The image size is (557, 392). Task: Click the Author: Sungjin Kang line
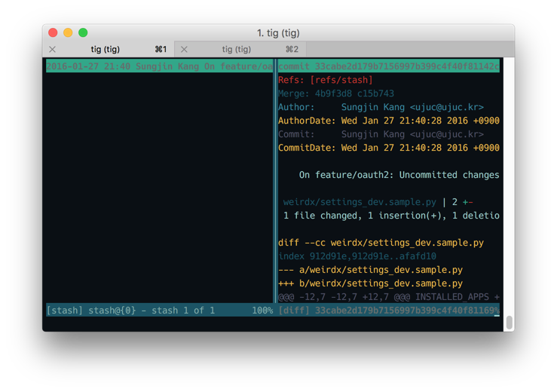tap(381, 107)
